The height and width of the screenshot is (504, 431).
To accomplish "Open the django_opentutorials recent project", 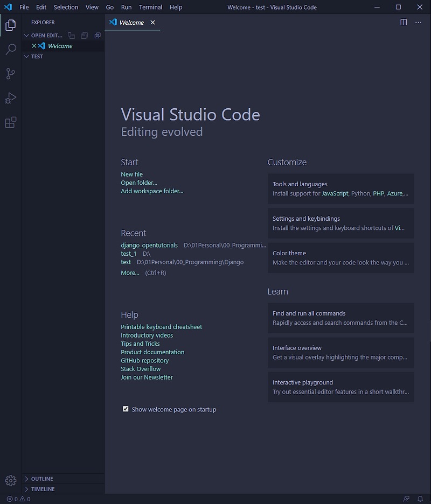I will click(x=149, y=245).
